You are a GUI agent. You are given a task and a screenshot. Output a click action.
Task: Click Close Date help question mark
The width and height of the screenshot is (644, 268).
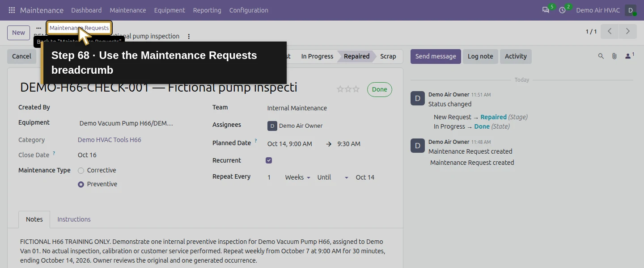(x=54, y=153)
